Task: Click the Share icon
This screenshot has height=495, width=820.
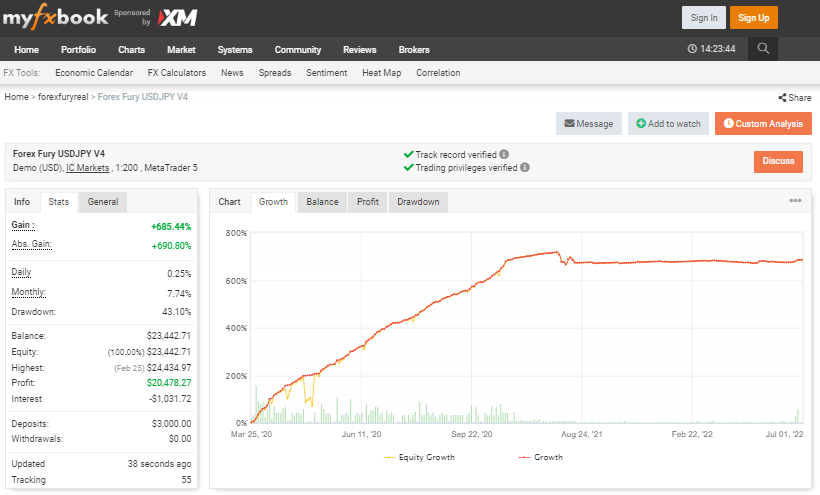Action: coord(782,98)
